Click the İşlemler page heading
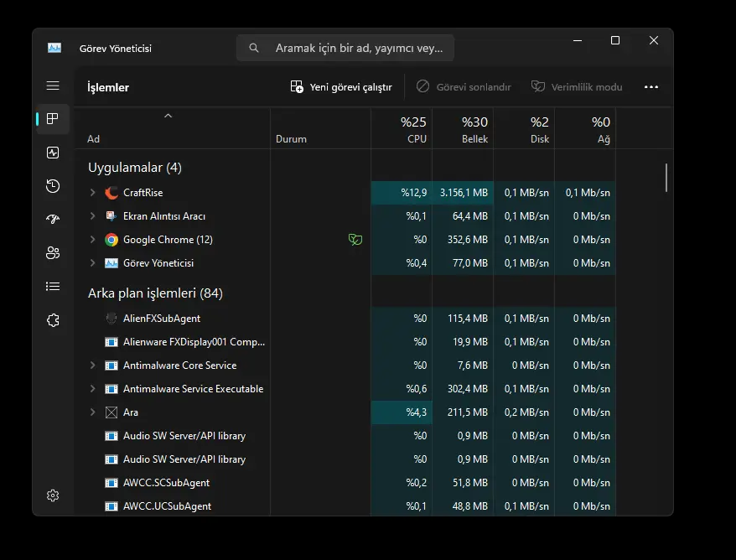This screenshot has width=736, height=560. click(x=108, y=87)
